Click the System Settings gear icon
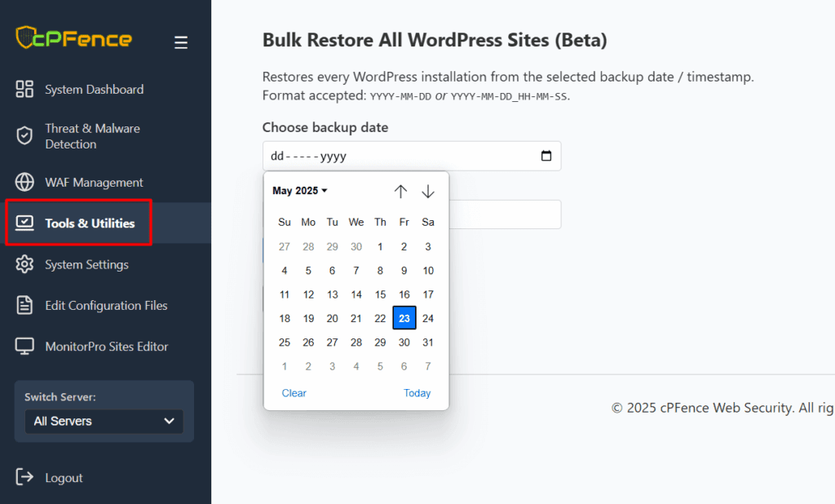This screenshot has height=504, width=835. 24,264
